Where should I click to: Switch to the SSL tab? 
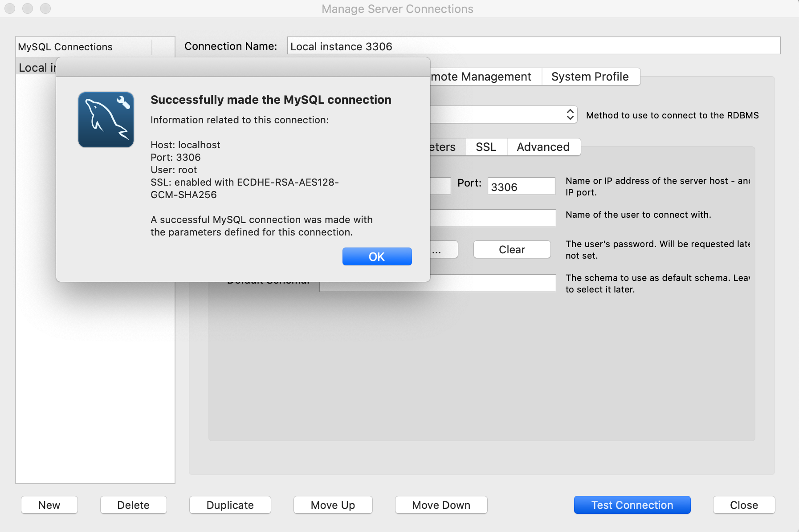(486, 147)
